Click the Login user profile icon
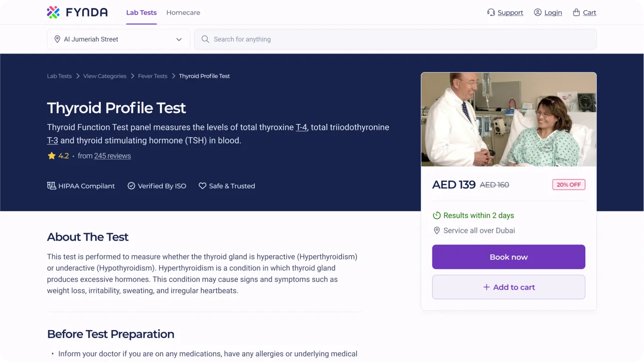Screen dimensions: 644x362 (538, 13)
